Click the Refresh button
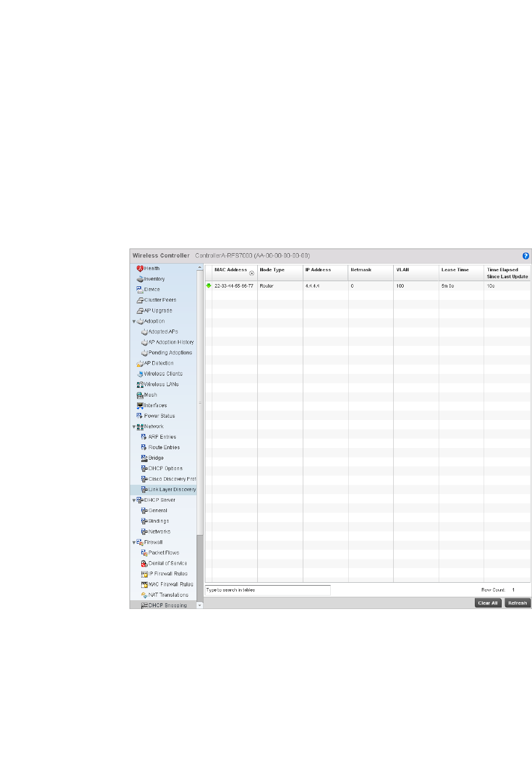Screen dimensions: 532x763 tap(517, 603)
